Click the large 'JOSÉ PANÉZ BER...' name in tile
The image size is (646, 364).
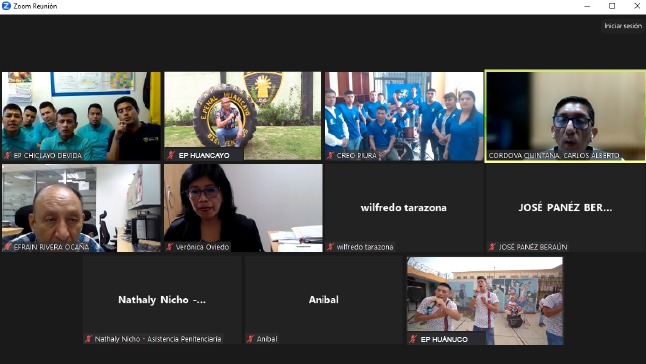click(x=565, y=208)
